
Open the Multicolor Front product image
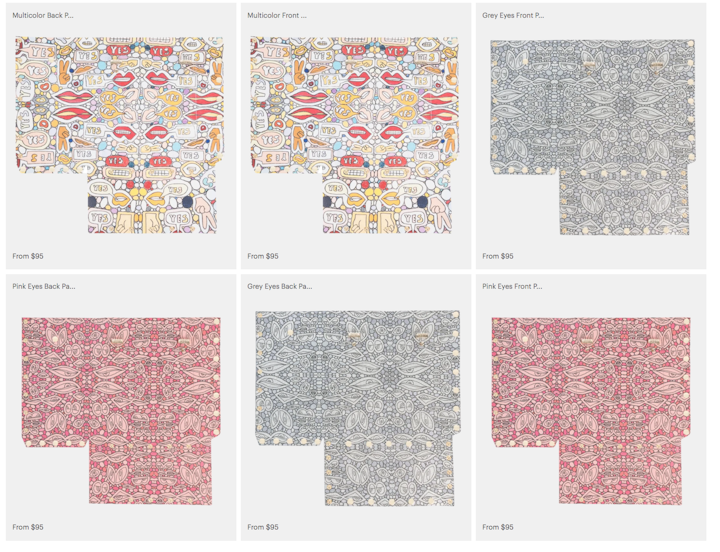[354, 135]
